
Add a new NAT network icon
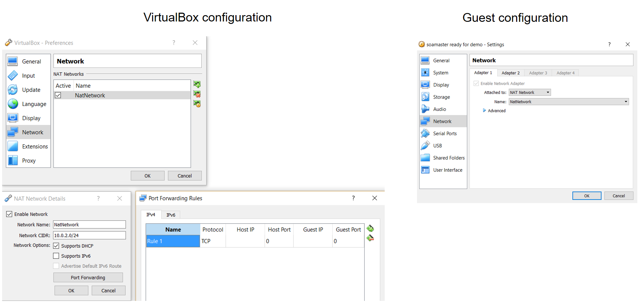(x=197, y=84)
